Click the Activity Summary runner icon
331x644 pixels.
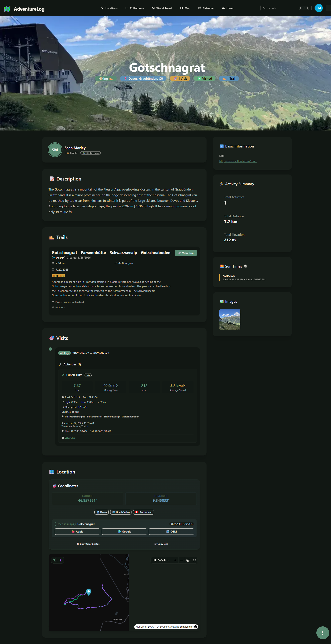[222, 184]
